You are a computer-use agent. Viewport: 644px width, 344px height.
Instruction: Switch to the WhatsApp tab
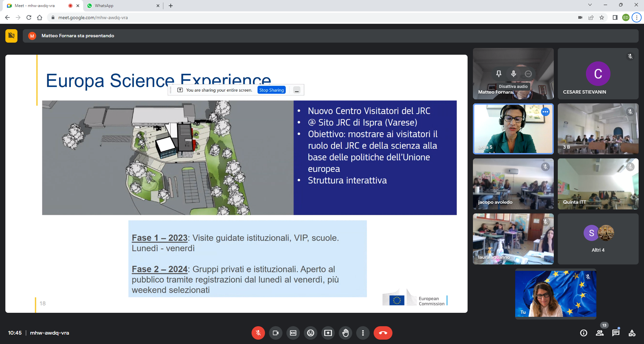[x=123, y=6]
